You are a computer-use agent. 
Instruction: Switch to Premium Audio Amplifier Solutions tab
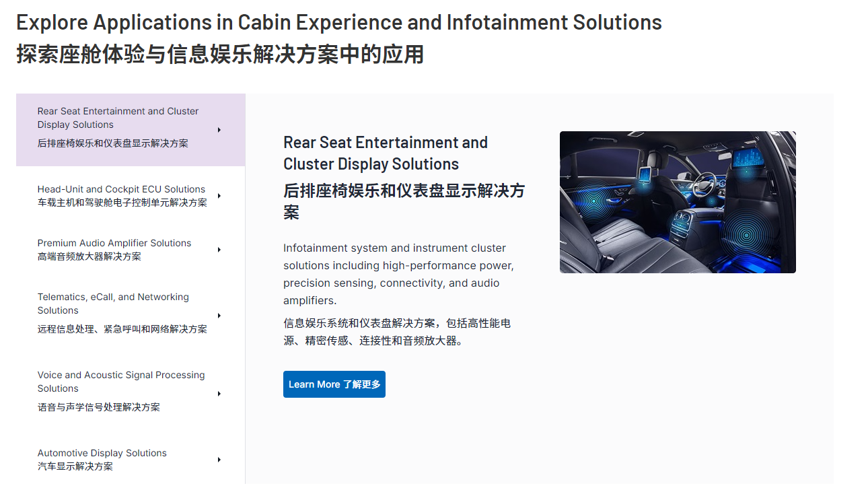point(131,250)
